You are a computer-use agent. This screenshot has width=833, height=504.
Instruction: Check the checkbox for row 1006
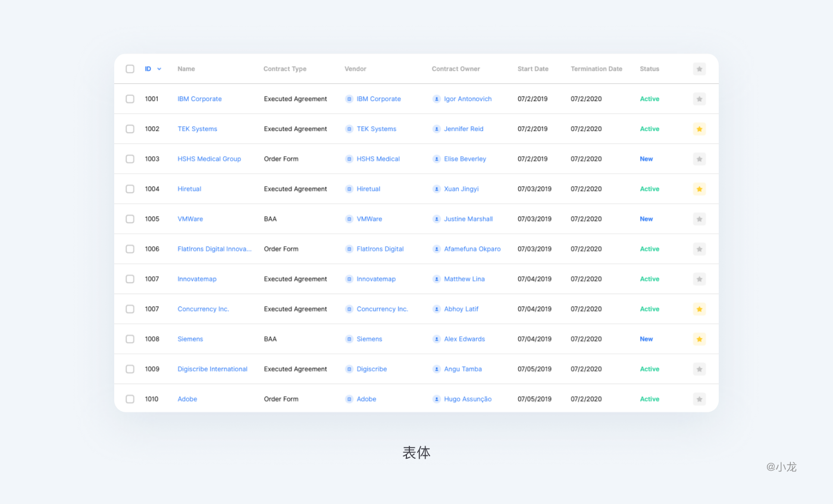tap(130, 249)
